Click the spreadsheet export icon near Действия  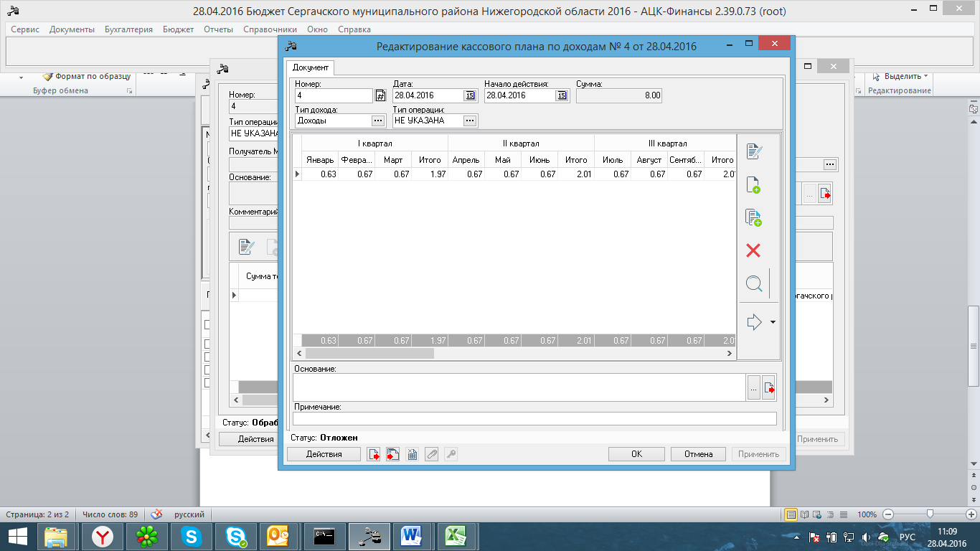[x=412, y=454]
